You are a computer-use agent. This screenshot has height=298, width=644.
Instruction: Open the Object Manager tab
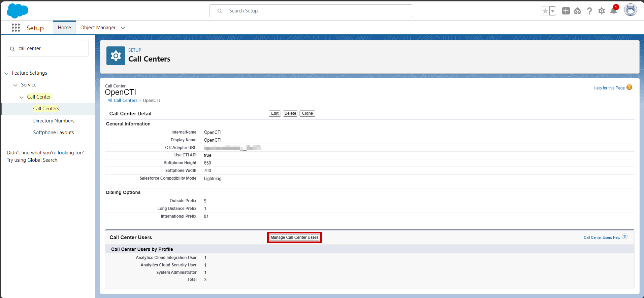pos(98,28)
